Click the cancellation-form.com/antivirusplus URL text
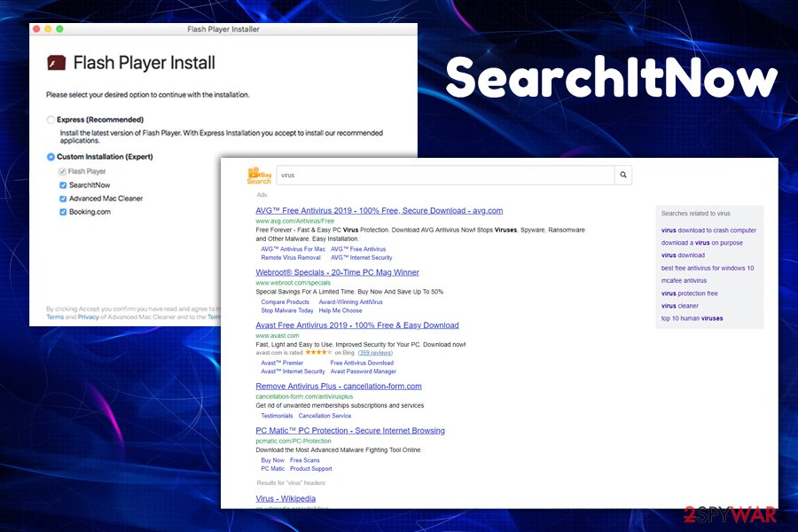 (x=304, y=396)
